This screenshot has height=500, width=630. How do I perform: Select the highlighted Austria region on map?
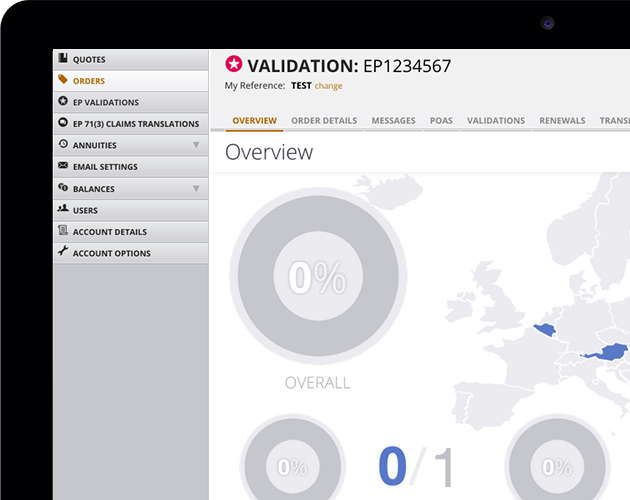[606, 352]
